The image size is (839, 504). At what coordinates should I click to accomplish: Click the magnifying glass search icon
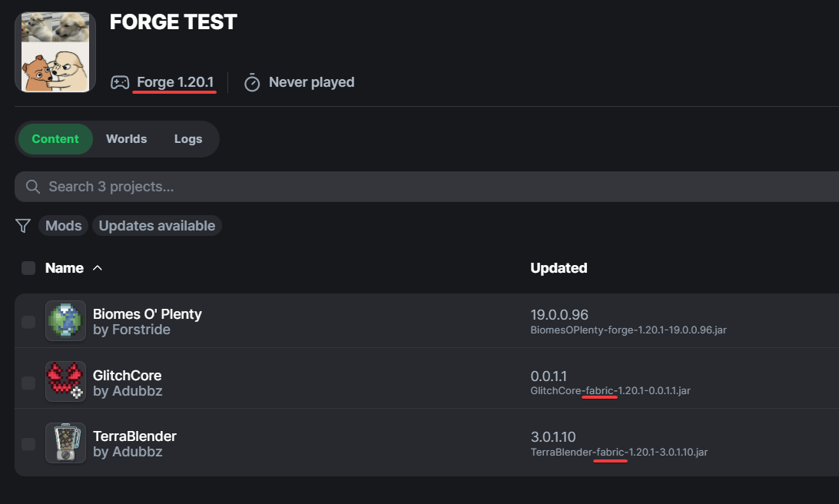click(33, 187)
